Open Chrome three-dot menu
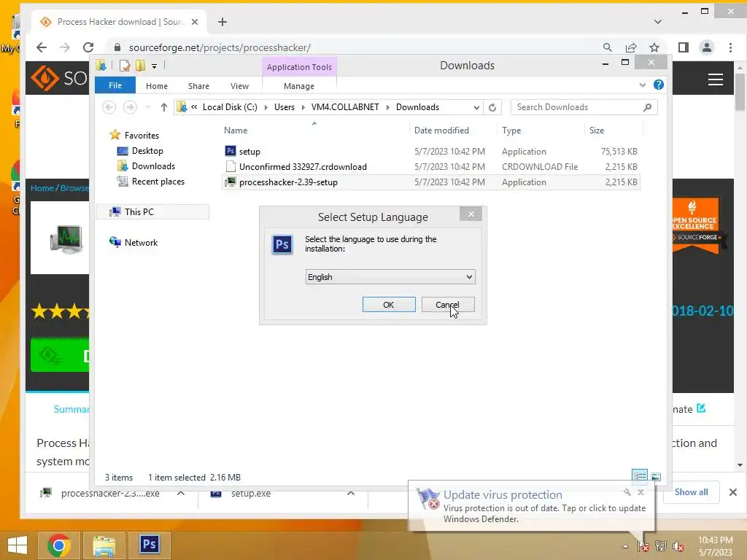747x560 pixels. pyautogui.click(x=730, y=47)
